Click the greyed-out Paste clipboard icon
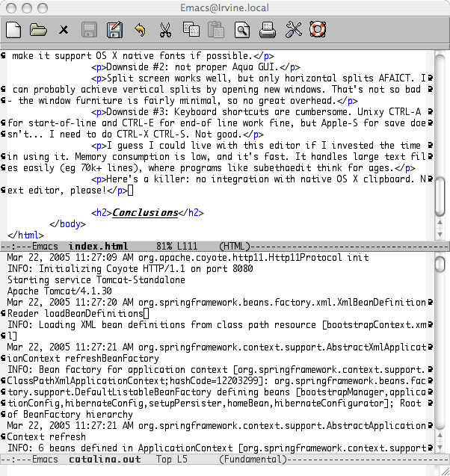 [216, 30]
